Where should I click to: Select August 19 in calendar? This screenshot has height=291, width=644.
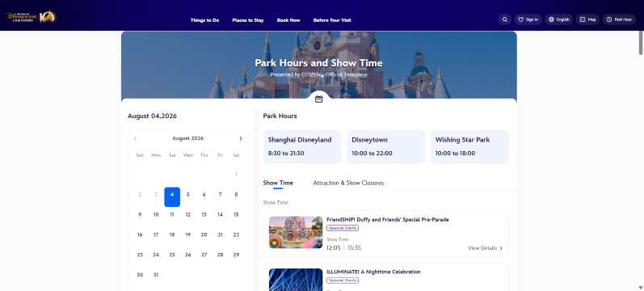[x=188, y=234]
